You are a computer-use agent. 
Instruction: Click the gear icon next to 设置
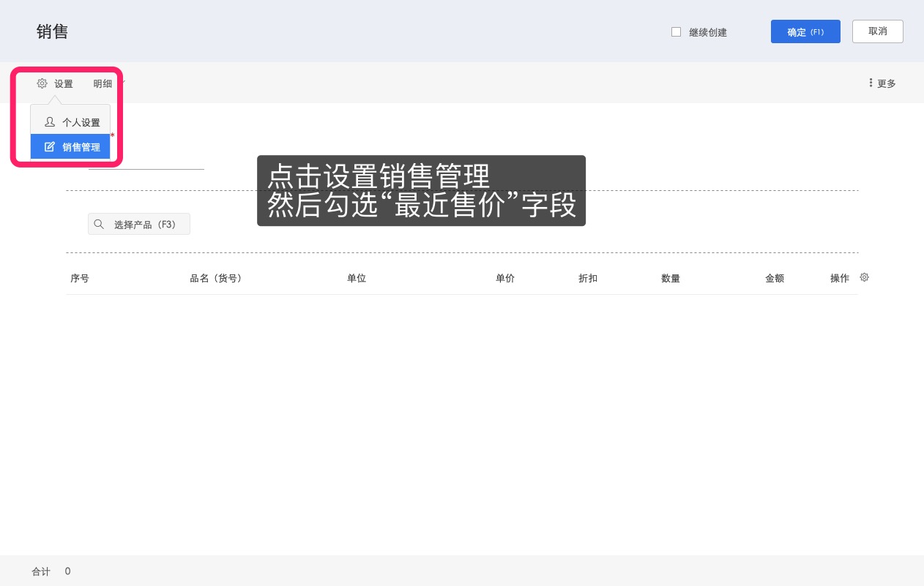tap(42, 83)
